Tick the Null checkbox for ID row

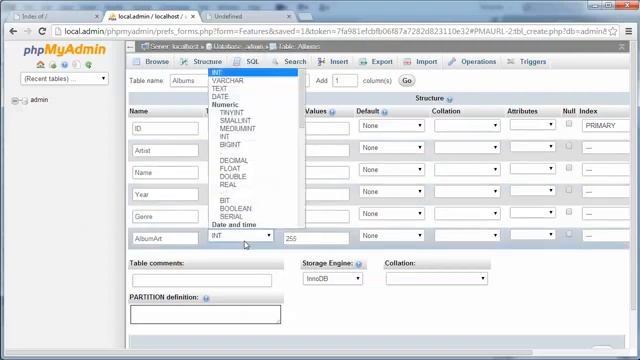click(569, 124)
